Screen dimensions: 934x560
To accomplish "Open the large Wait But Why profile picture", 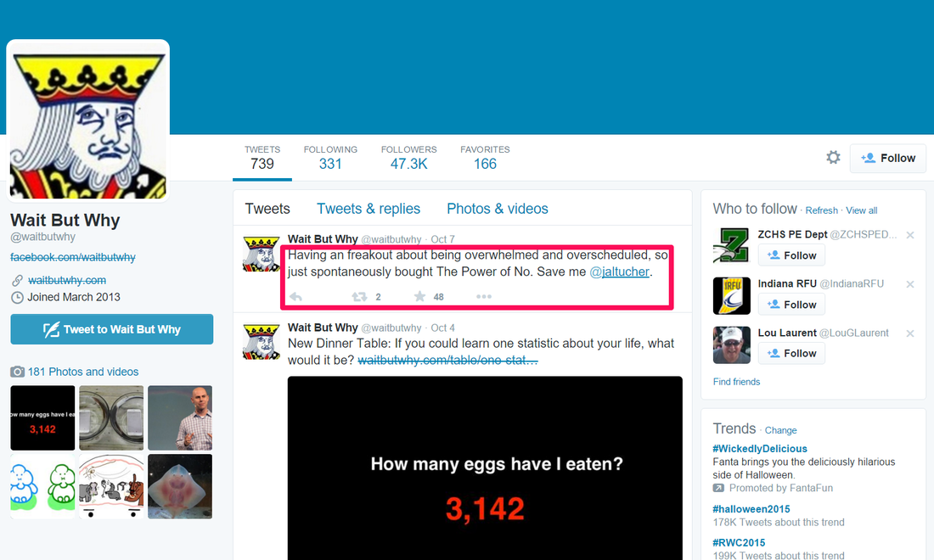I will pos(88,120).
